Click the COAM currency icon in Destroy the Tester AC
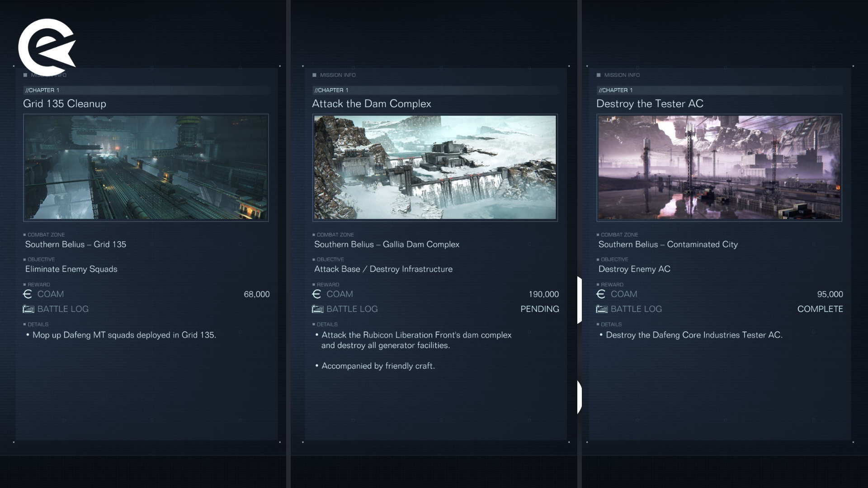 pyautogui.click(x=601, y=294)
